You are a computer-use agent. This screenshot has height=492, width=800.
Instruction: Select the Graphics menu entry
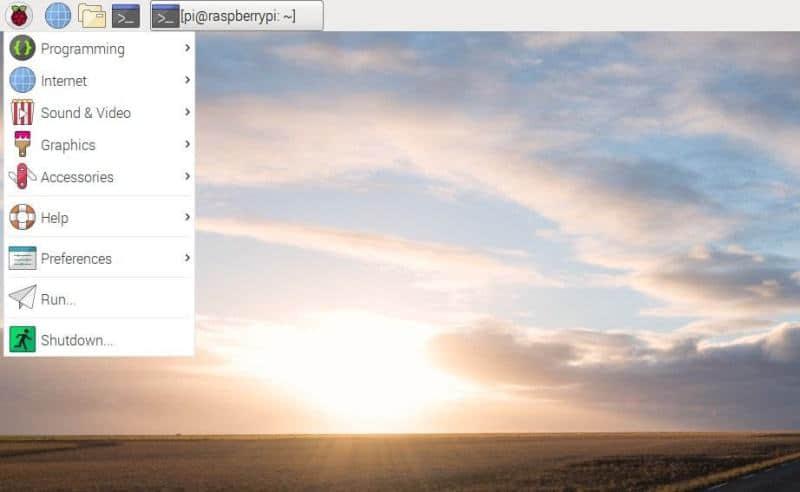click(x=68, y=145)
